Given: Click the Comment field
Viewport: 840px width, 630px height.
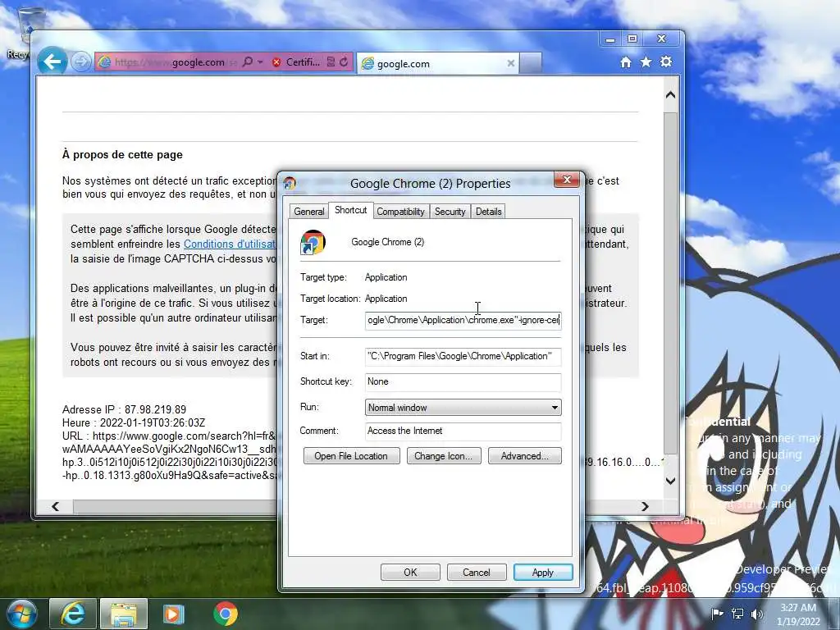Looking at the screenshot, I should (x=463, y=431).
